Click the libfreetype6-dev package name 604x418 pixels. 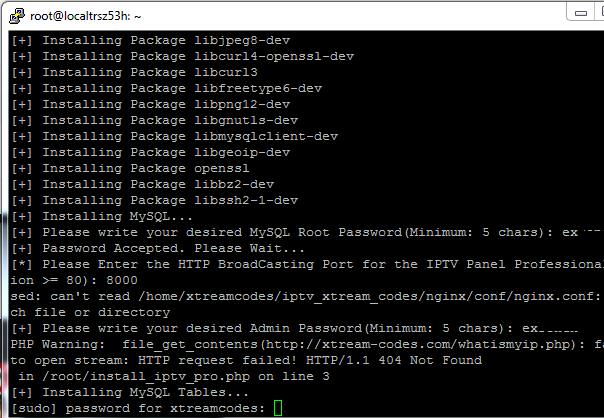pos(258,89)
